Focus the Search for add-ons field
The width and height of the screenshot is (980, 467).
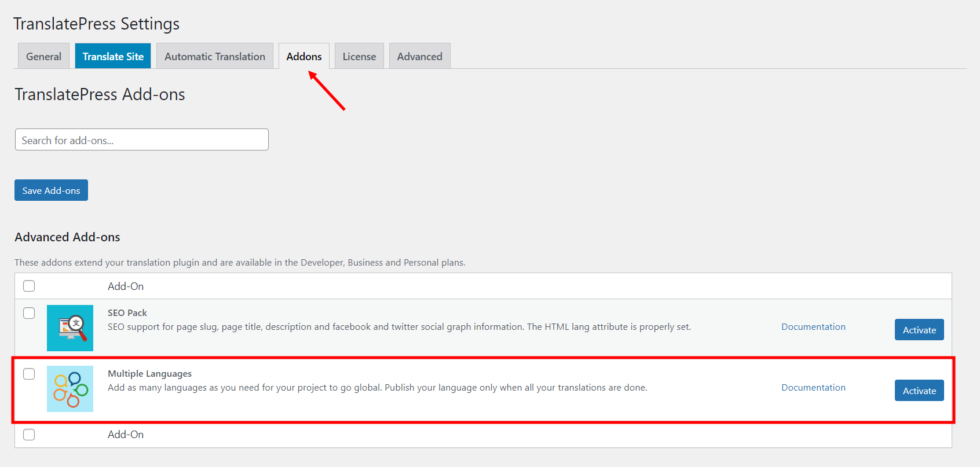pyautogui.click(x=142, y=139)
